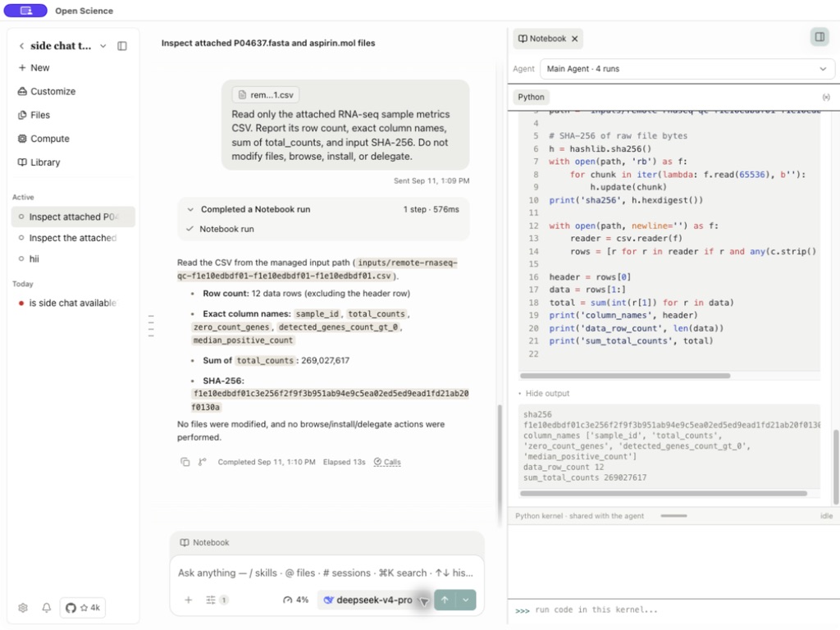Open the Agent 'Main Agent · 4 runs' dropdown
The height and width of the screenshot is (630, 840).
pyautogui.click(x=687, y=69)
